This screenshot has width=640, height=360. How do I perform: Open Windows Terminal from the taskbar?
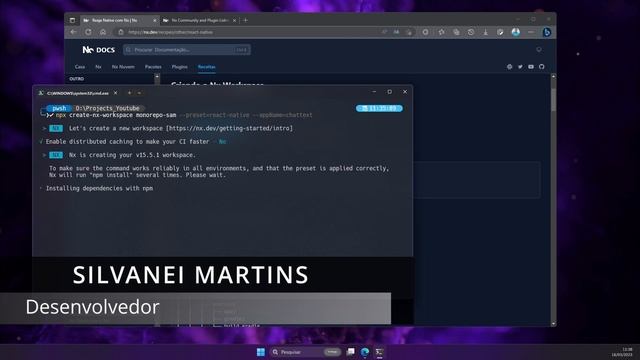(379, 352)
